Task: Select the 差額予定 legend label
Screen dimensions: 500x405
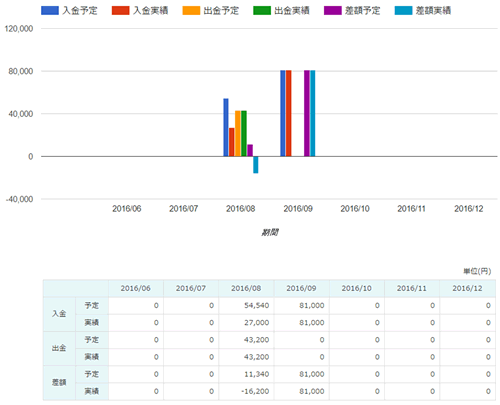Action: (x=362, y=11)
